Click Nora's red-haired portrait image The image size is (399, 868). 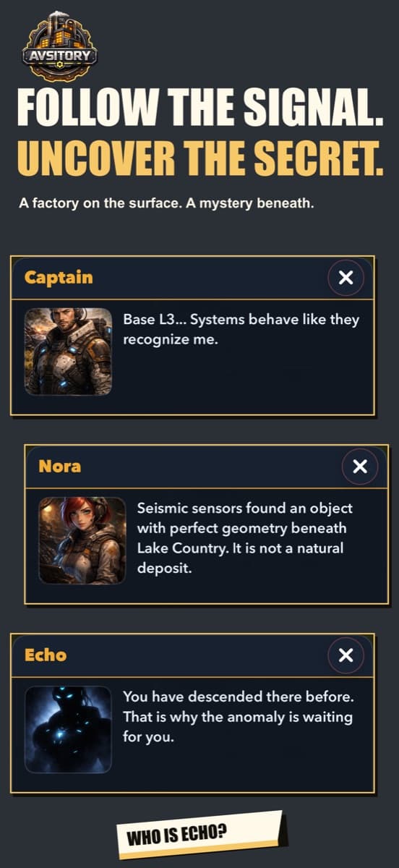82,540
